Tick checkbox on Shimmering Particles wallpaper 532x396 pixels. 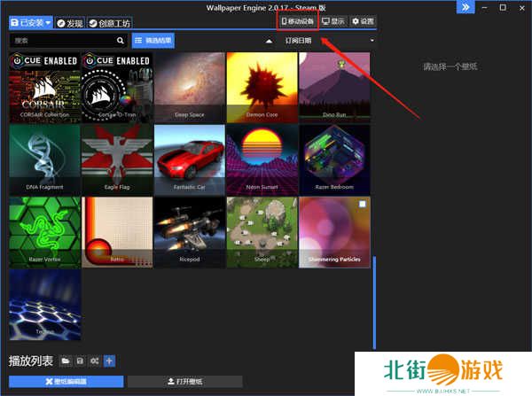(361, 205)
